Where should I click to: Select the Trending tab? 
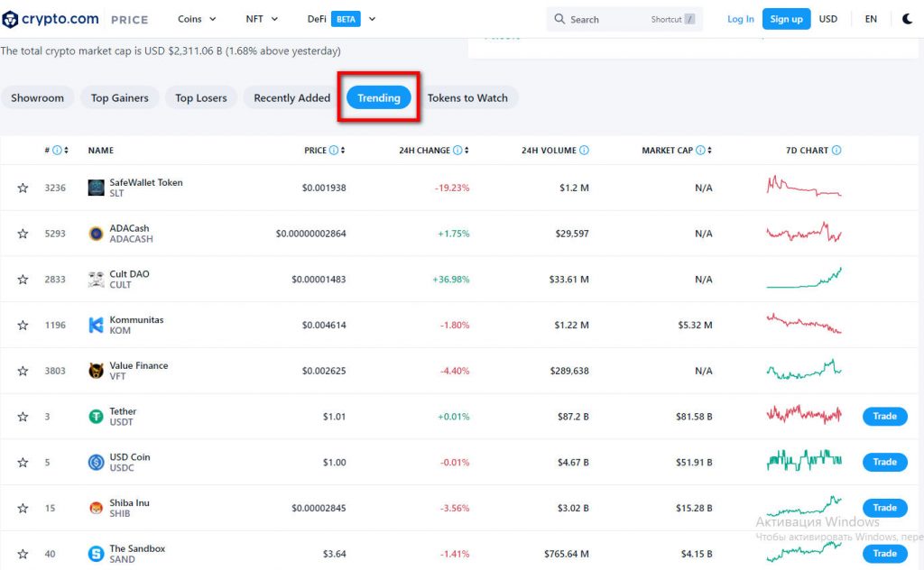(379, 97)
